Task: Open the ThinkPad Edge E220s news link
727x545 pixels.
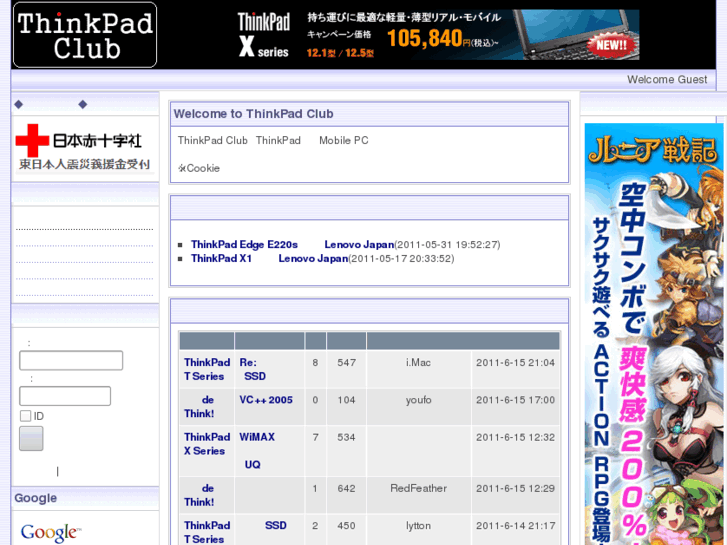Action: pyautogui.click(x=244, y=244)
